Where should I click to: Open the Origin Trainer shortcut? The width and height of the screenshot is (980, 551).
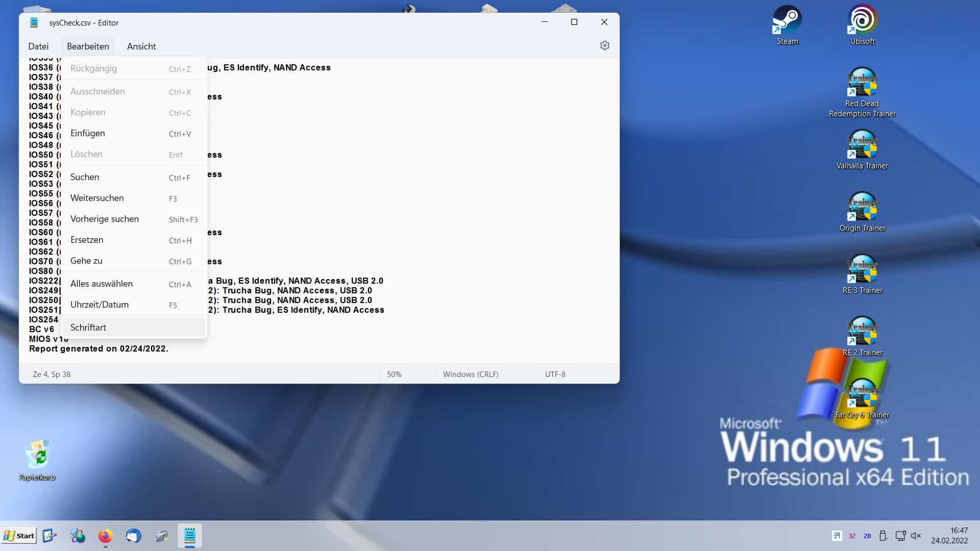[862, 212]
